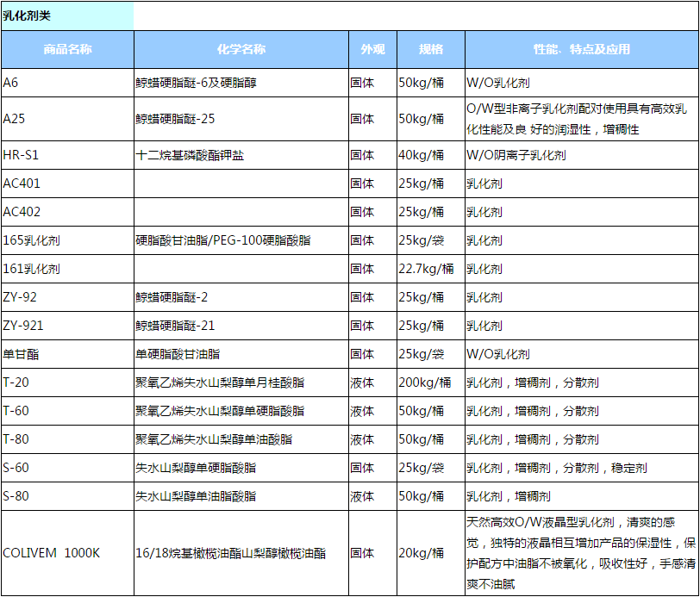This screenshot has width=700, height=597.
Task: Click the 50kg/桶 cell in A25 row
Action: click(x=431, y=119)
